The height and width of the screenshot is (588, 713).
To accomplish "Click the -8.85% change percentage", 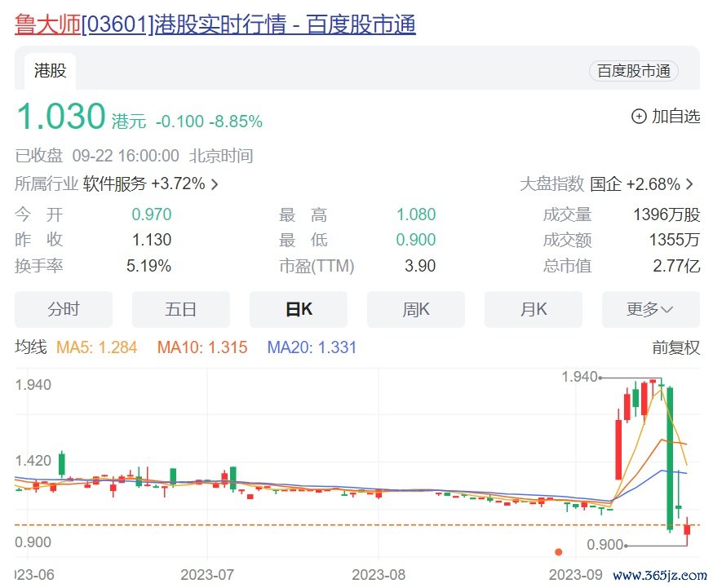I will (236, 122).
